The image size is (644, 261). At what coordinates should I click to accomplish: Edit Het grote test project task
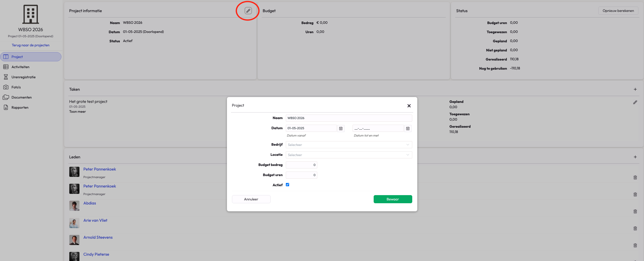[635, 102]
